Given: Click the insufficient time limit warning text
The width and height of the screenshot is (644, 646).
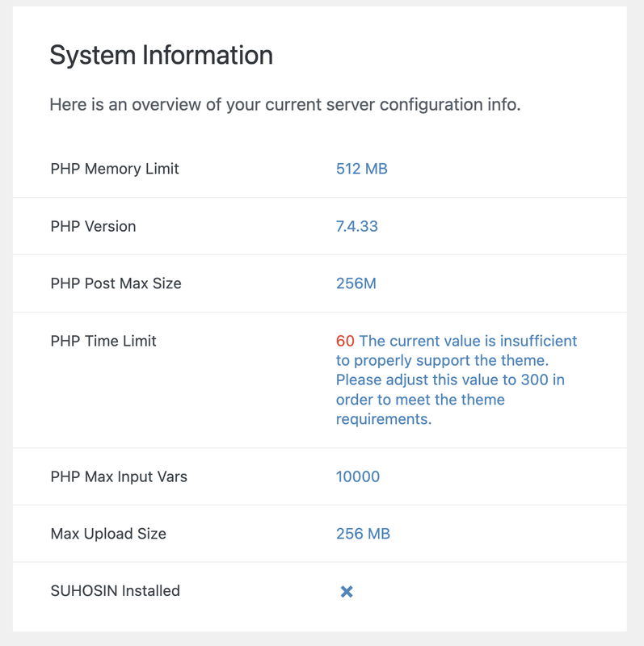Looking at the screenshot, I should pyautogui.click(x=456, y=380).
